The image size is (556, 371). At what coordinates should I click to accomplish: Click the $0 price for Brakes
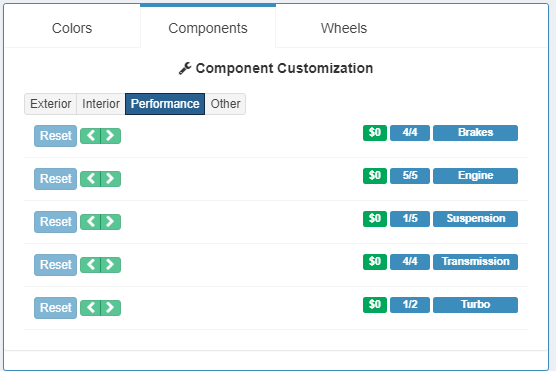[375, 133]
